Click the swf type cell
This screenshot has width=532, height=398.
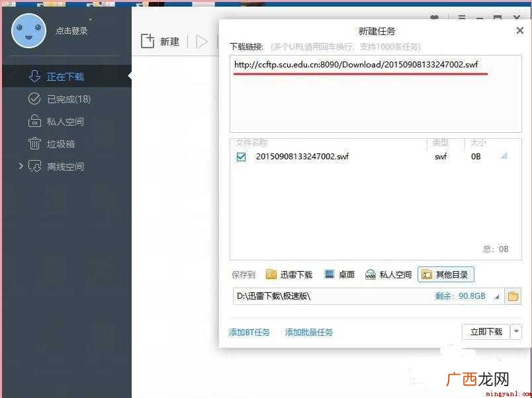point(441,157)
